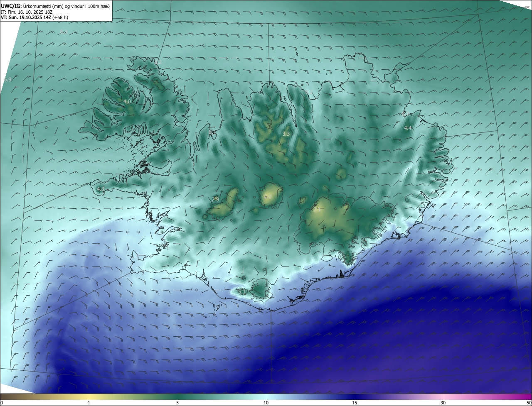Click the 2.9 value on the western glacier
The height and width of the screenshot is (406, 532).
[x=215, y=200]
